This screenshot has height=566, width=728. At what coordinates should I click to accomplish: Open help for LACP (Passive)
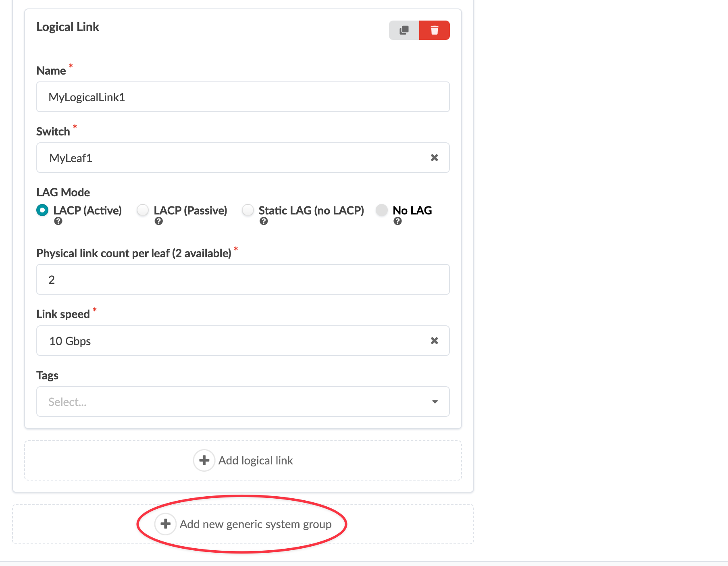(159, 221)
